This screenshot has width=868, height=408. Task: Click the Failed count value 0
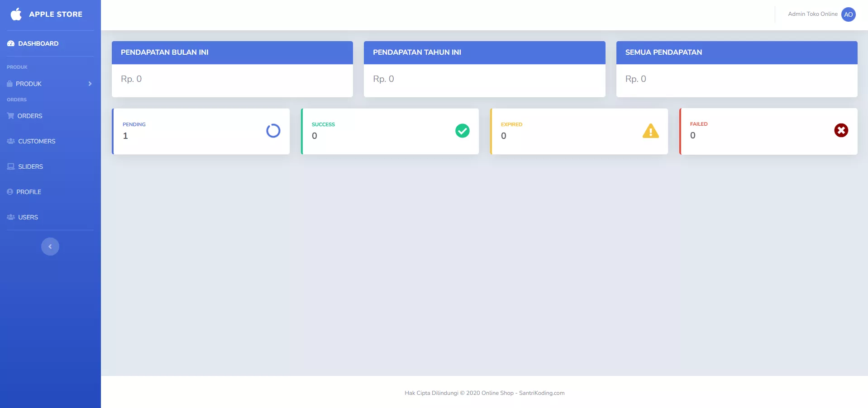pos(693,135)
